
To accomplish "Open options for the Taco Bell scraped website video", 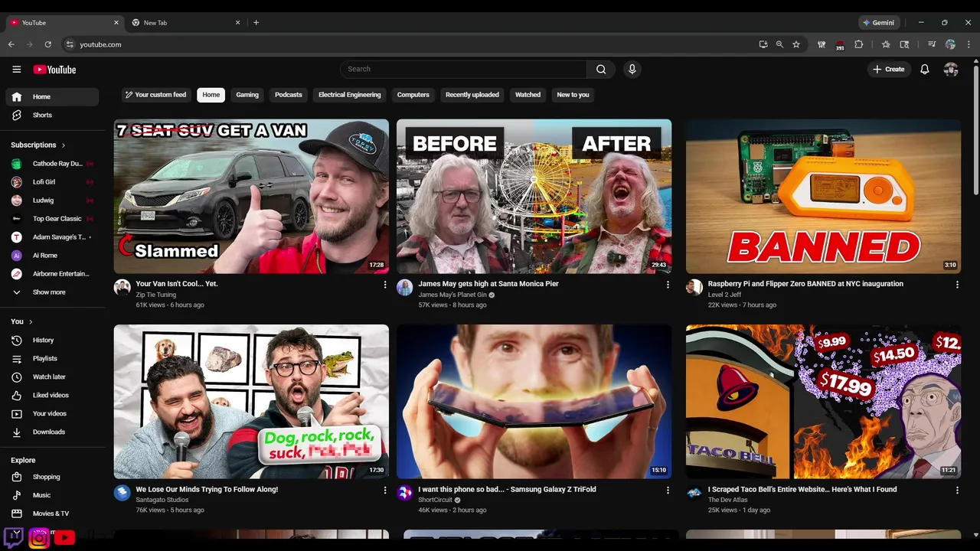I will point(957,490).
